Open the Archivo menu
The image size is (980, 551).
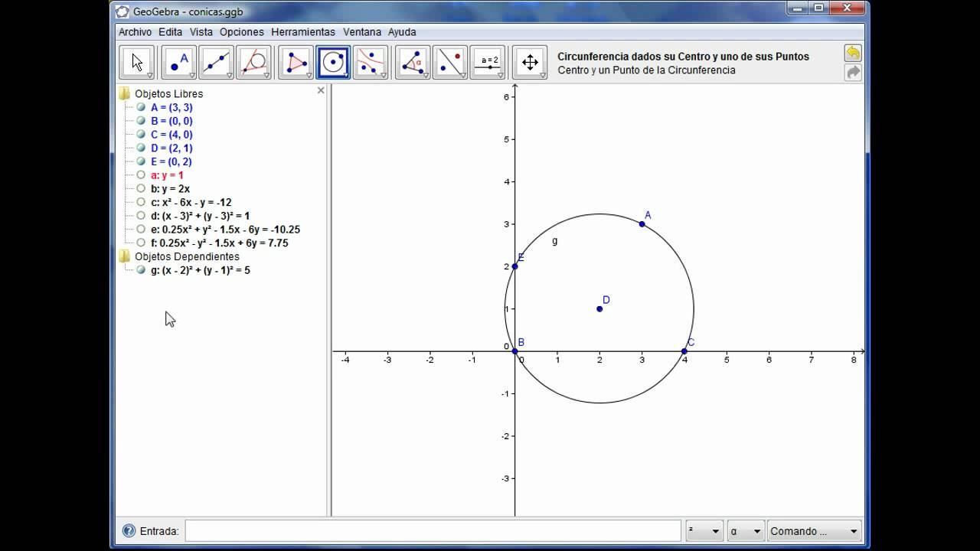tap(135, 32)
